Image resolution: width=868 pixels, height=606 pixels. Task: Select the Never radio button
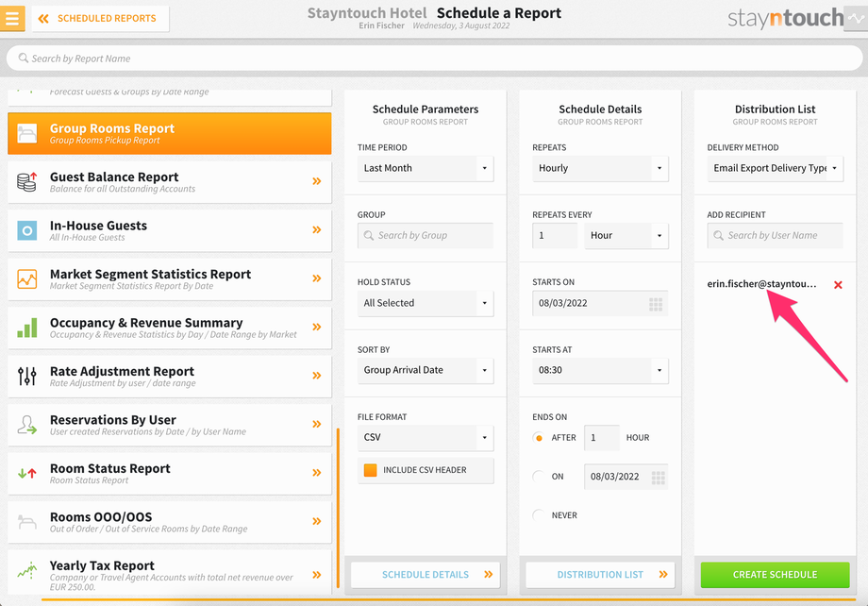click(x=538, y=515)
